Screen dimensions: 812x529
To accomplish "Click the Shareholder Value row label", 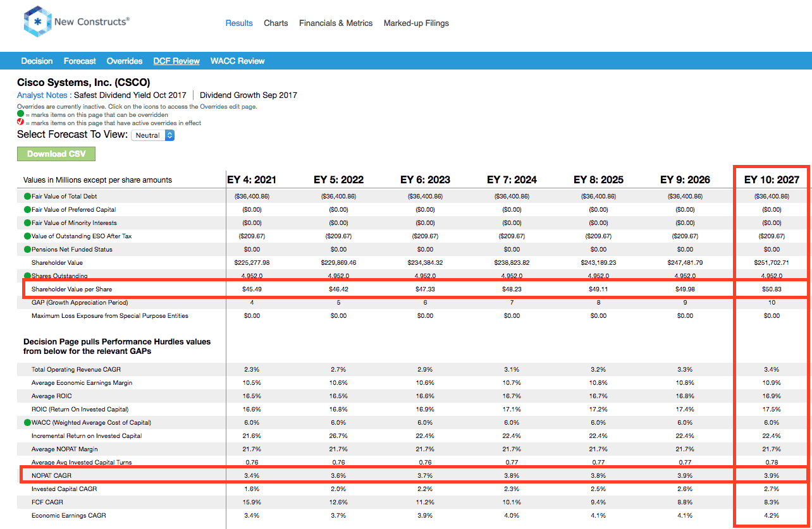I will tap(57, 262).
